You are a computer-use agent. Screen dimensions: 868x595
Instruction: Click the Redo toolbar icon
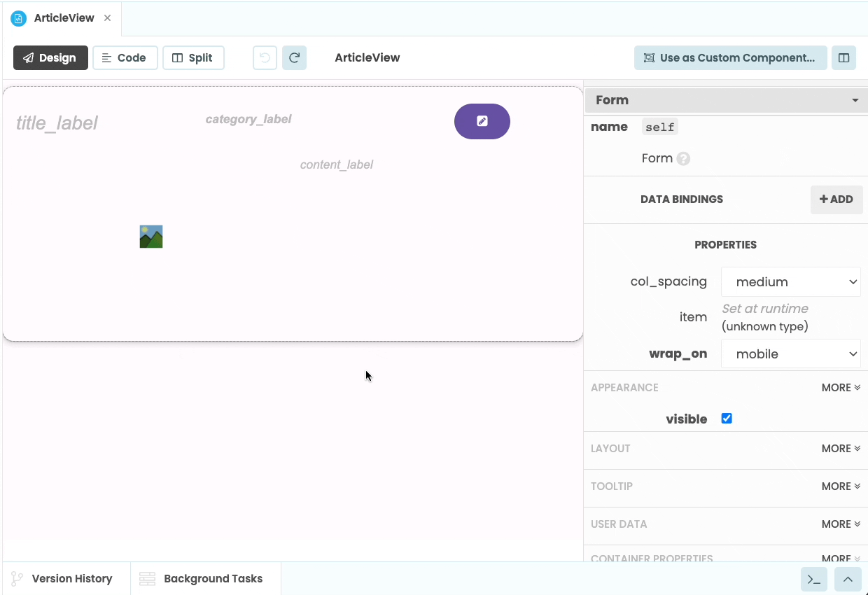click(x=294, y=57)
